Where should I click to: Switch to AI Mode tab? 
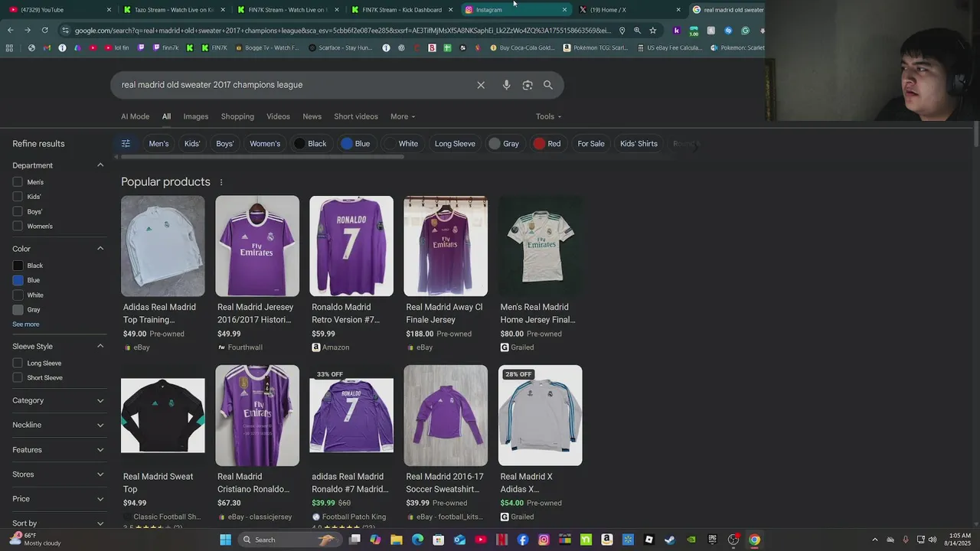(x=135, y=116)
